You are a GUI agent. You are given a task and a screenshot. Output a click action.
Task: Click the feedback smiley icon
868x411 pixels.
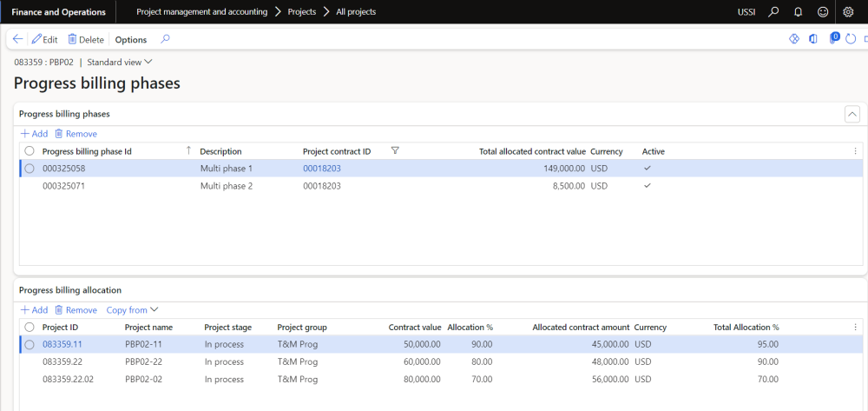click(823, 12)
